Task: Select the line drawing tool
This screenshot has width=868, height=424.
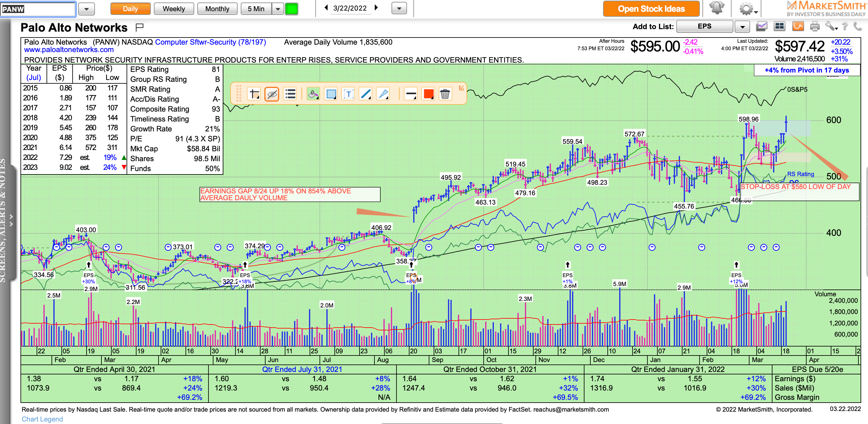Action: coord(366,94)
